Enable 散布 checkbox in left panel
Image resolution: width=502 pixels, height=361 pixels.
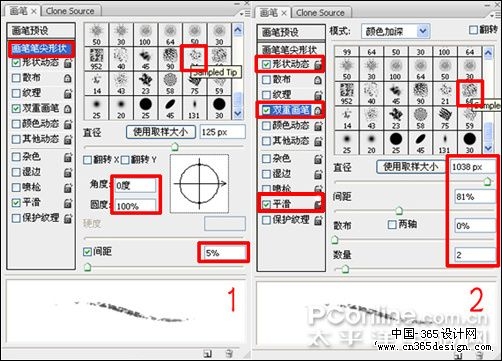[x=16, y=78]
